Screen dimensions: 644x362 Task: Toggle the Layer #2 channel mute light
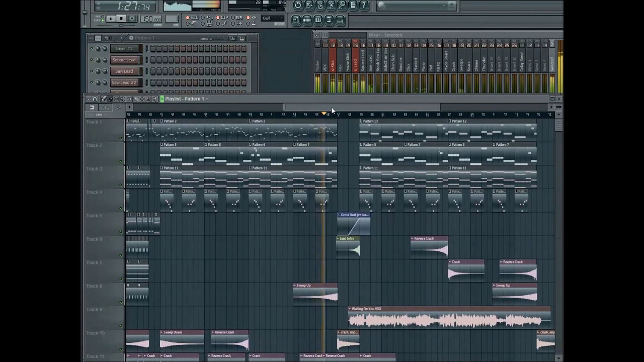92,49
